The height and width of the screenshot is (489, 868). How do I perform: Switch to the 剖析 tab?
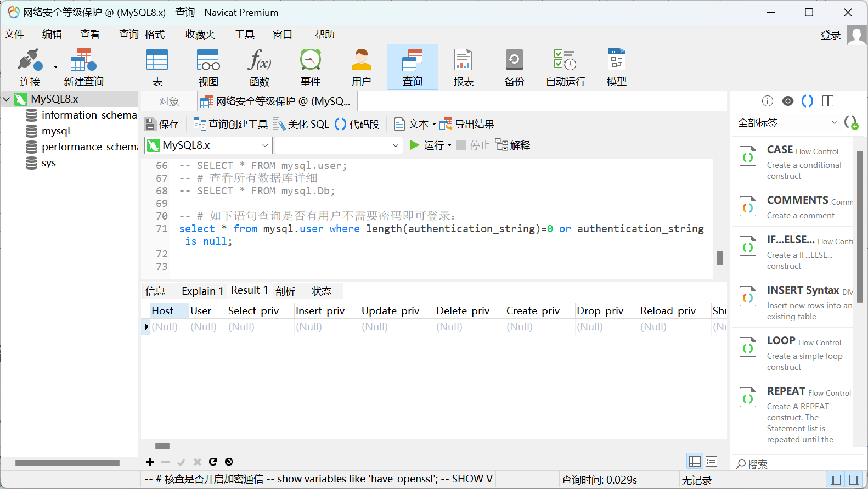click(285, 291)
